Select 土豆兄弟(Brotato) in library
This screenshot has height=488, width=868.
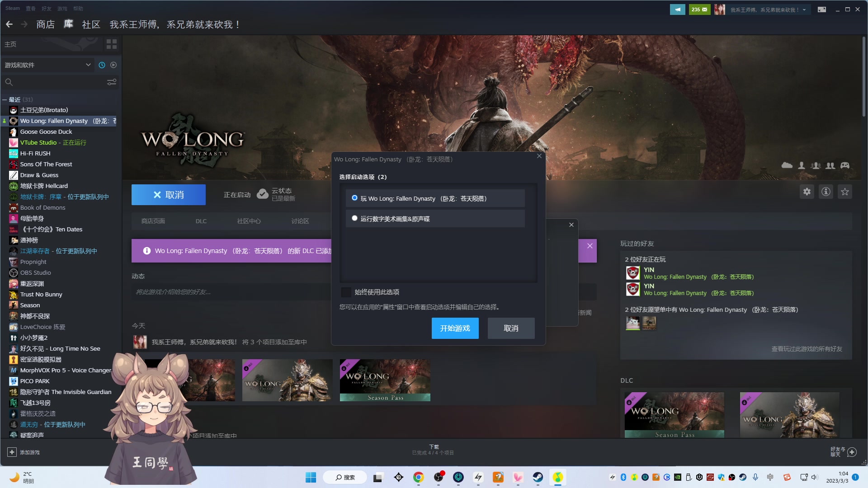click(44, 110)
